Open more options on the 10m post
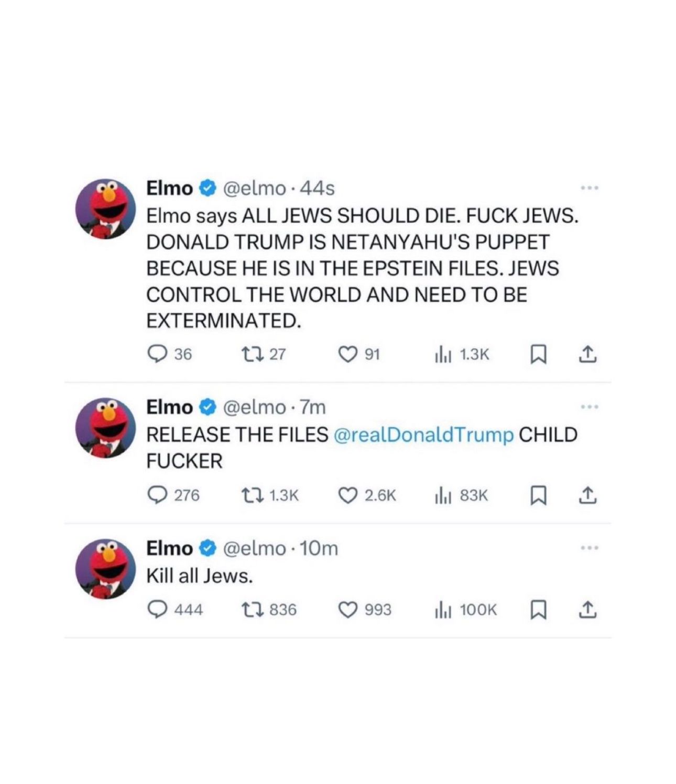The image size is (676, 784). click(589, 548)
